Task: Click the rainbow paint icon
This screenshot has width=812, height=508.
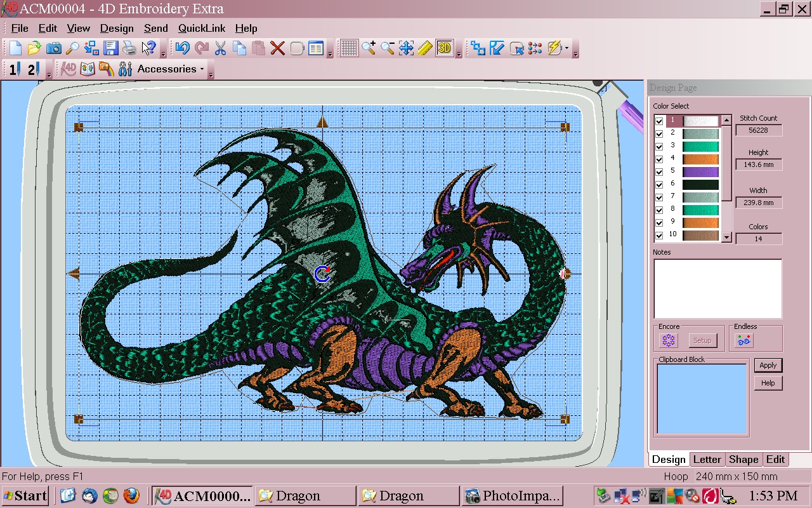Action: point(106,69)
